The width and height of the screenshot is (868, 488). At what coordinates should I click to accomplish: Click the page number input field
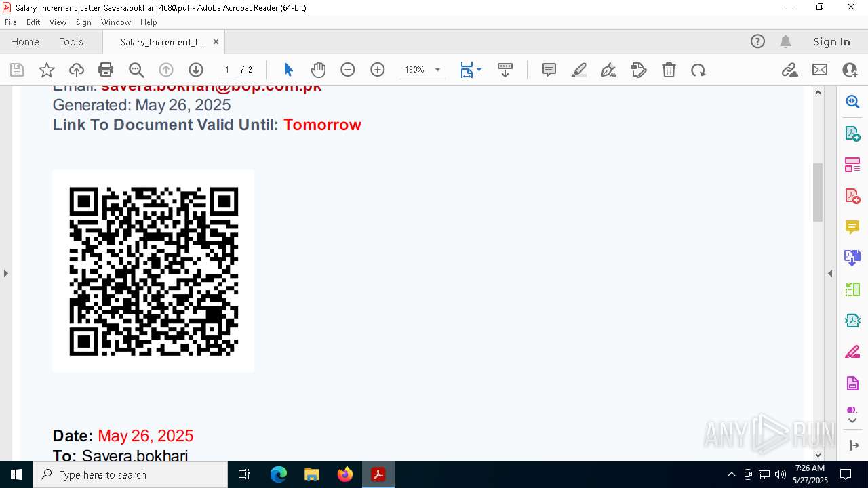point(227,70)
